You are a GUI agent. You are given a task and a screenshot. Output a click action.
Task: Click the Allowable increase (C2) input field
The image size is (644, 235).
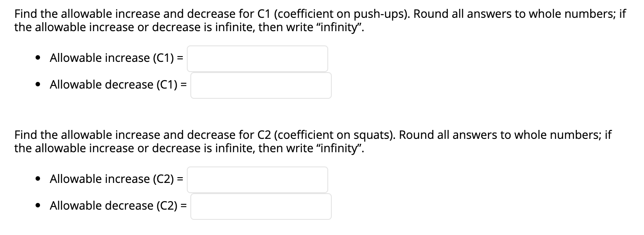click(257, 180)
